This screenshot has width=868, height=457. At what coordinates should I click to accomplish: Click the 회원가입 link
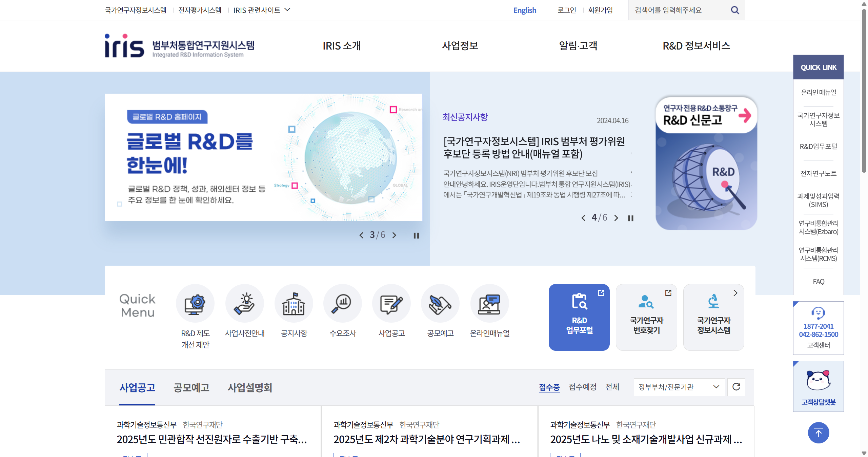pyautogui.click(x=600, y=10)
